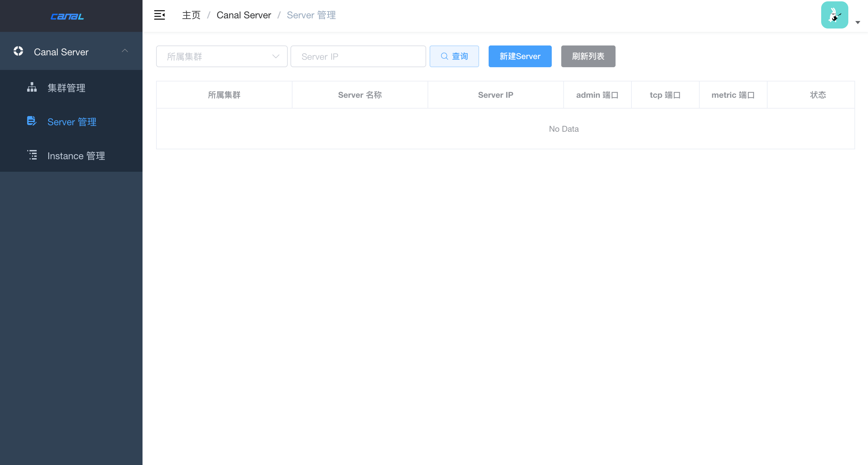Click the hamburger sidebar collapse icon
This screenshot has height=465, width=868.
(159, 15)
